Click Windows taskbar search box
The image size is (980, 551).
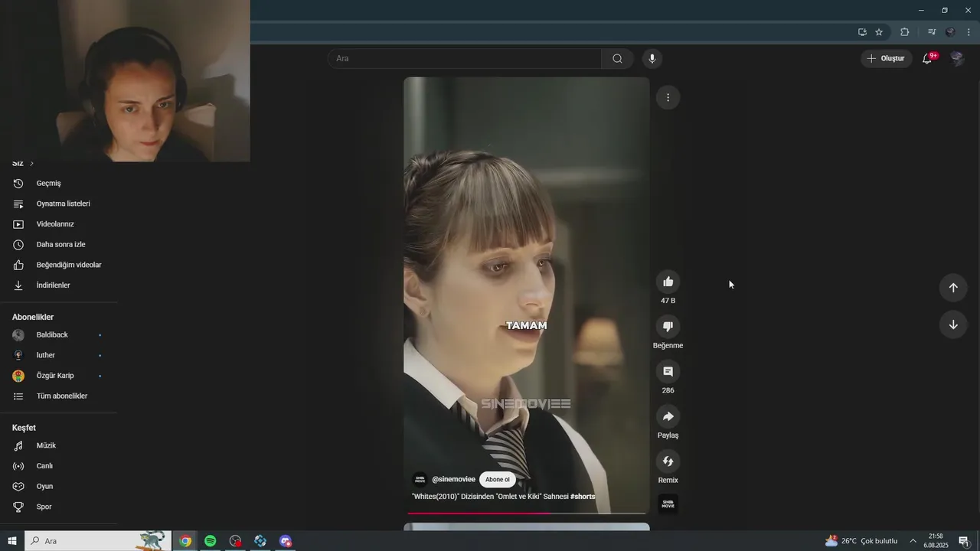(x=98, y=541)
